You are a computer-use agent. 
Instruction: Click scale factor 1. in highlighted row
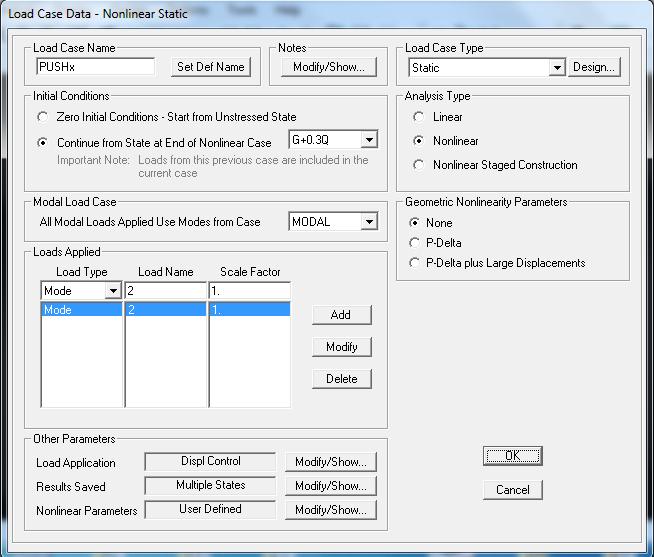tap(250, 310)
